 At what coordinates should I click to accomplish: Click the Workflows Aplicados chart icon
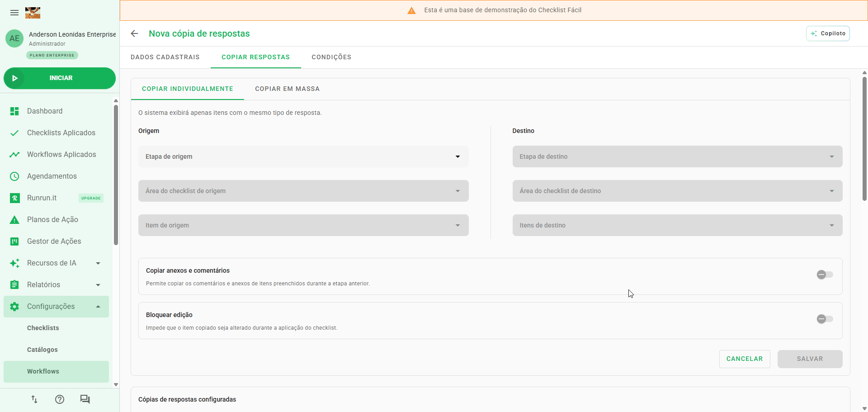[14, 155]
